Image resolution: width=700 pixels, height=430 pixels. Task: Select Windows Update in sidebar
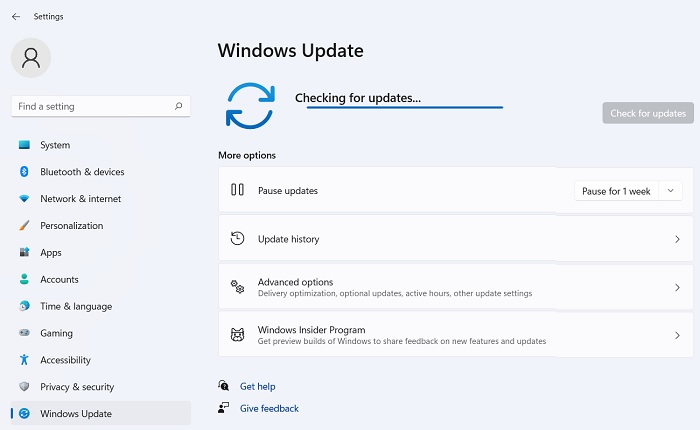pyautogui.click(x=101, y=413)
